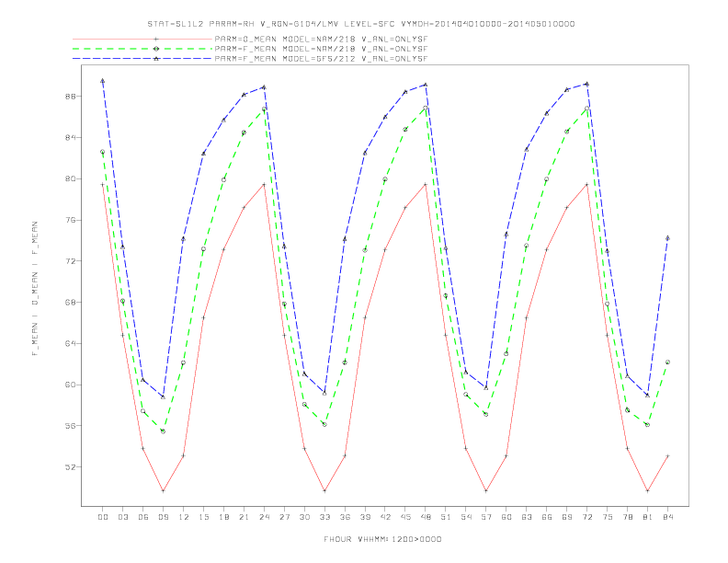
Task: Click the y-axis tick label 72
Action: point(70,261)
